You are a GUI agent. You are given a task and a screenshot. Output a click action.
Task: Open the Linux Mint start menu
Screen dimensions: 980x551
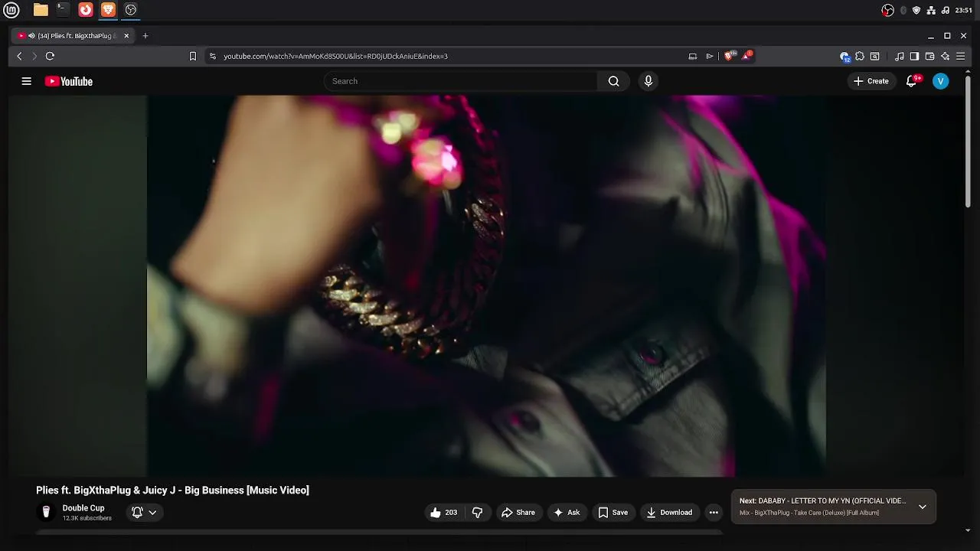click(x=11, y=10)
